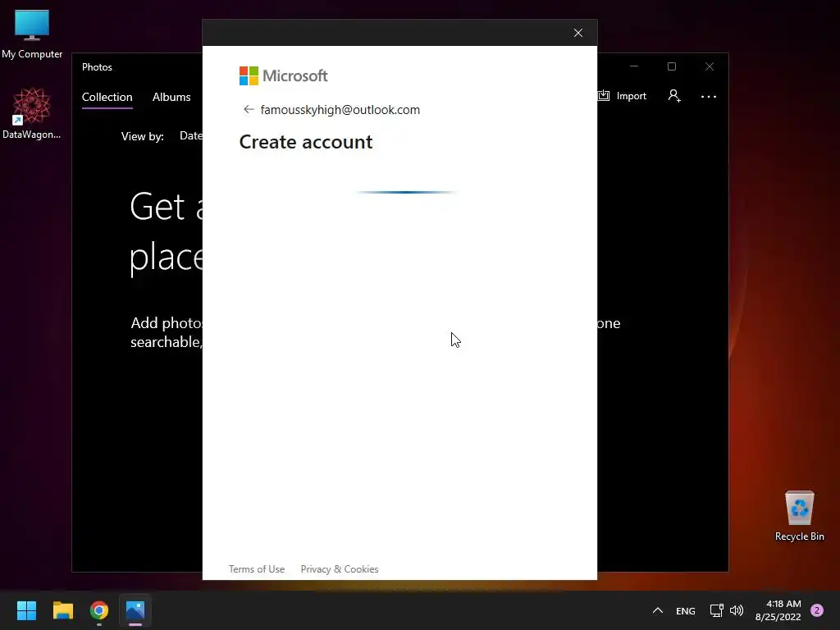
Task: Open the notification badge showing 2
Action: coord(817,610)
